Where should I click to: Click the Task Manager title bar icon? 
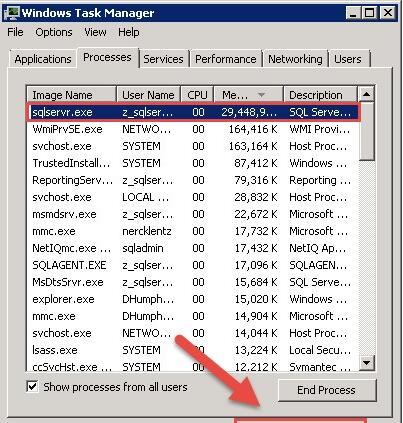[x=12, y=13]
